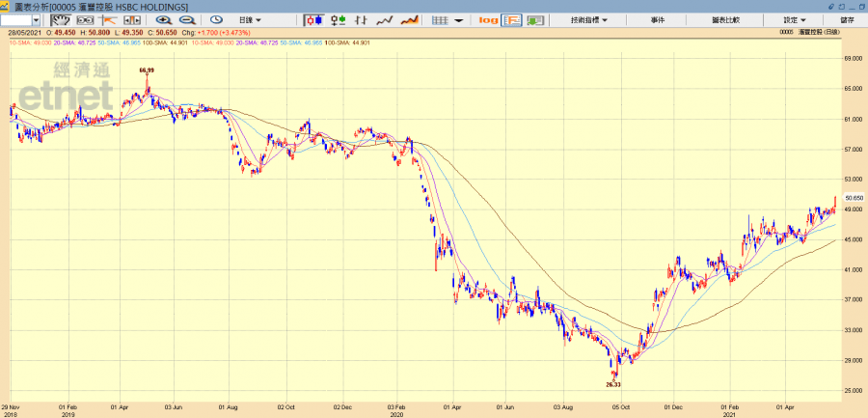Click the zoom out magnifier
Viewport: 868px width, 418px height.
point(186,19)
